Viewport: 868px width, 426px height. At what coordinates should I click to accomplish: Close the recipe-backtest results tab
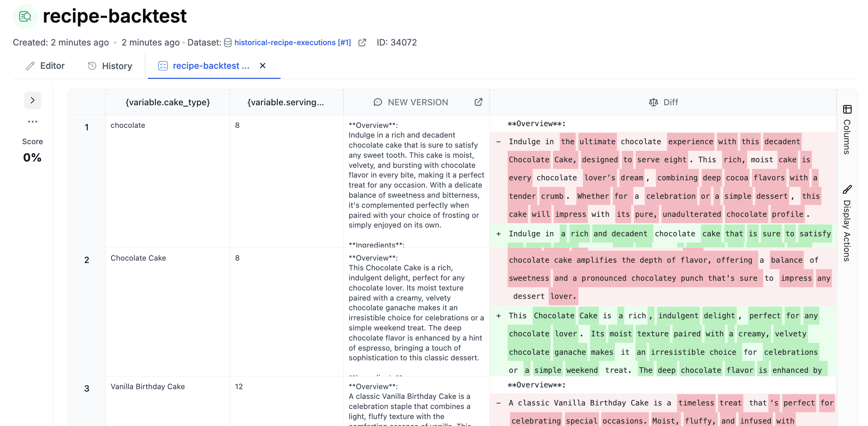tap(263, 66)
